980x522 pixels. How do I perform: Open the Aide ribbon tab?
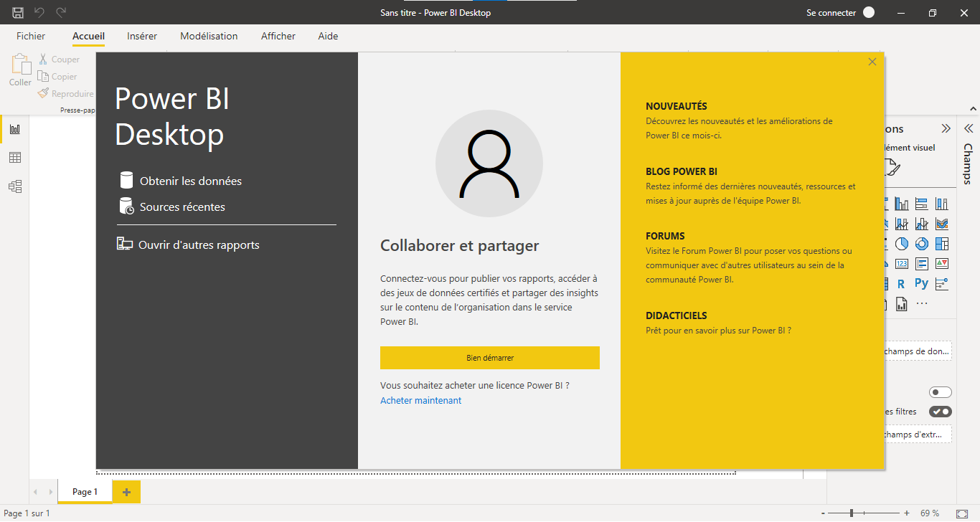[x=328, y=36]
